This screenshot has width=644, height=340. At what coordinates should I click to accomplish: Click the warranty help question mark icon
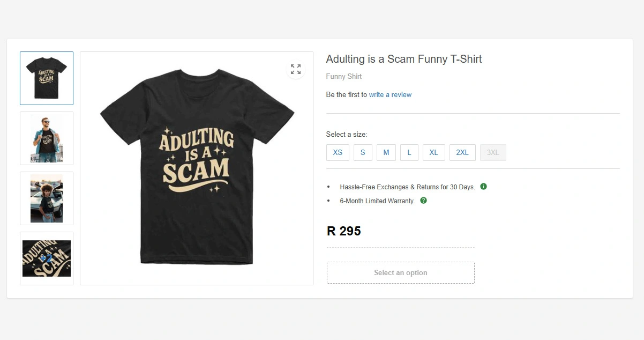click(x=423, y=201)
